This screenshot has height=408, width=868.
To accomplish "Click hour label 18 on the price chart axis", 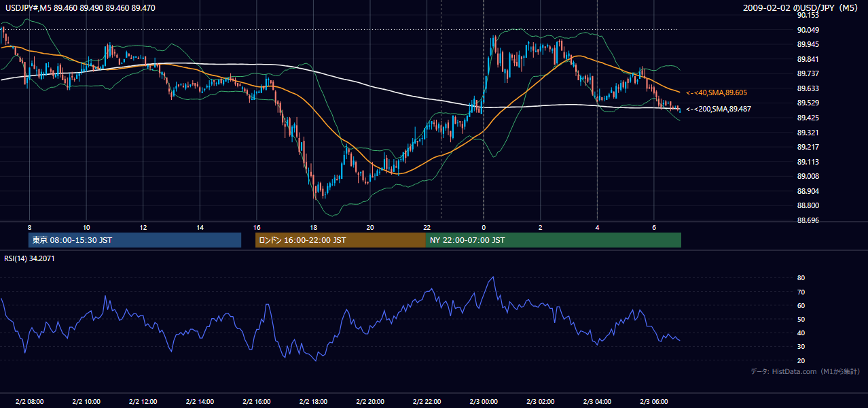I will click(313, 227).
